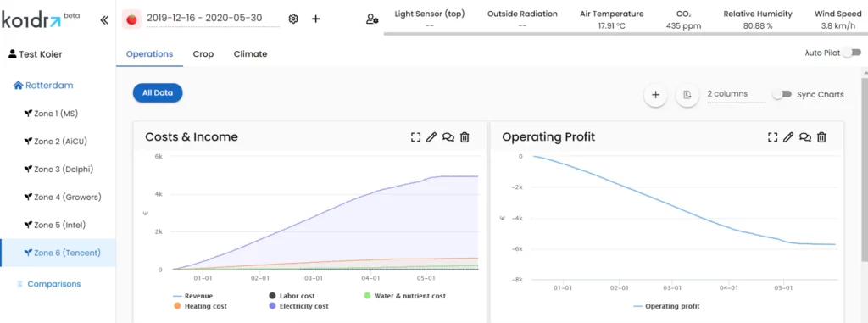Delete the Costs & Income chart
The height and width of the screenshot is (323, 868).
465,136
